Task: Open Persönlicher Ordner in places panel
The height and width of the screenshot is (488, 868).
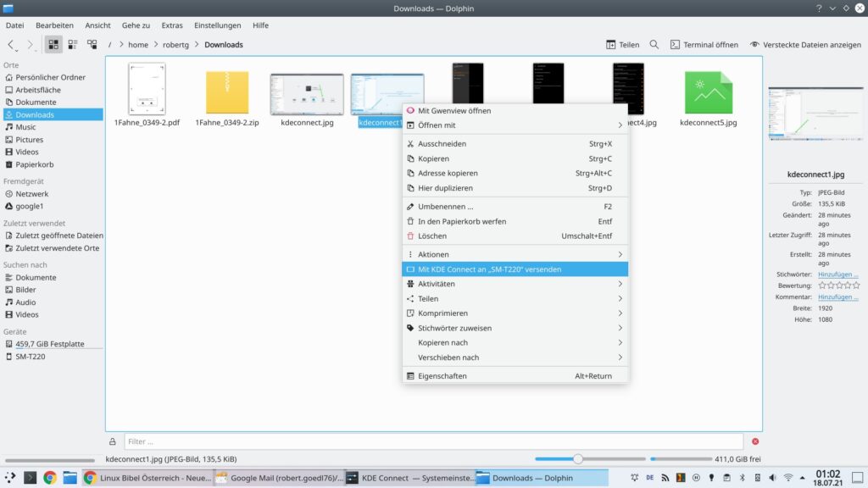Action: (53, 77)
